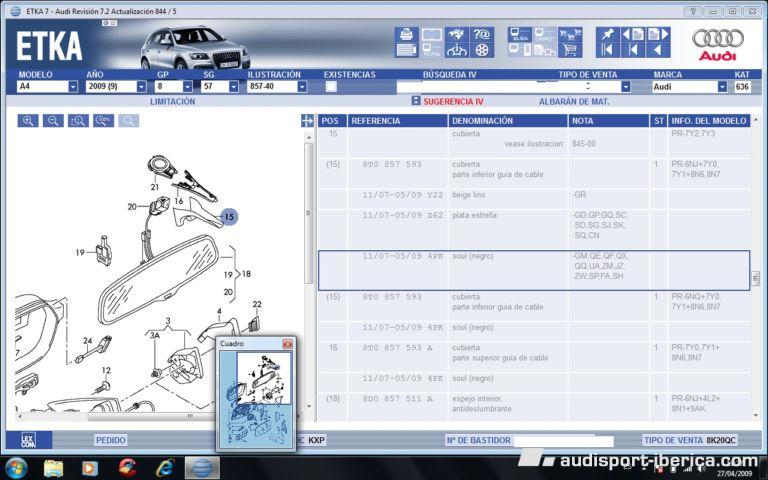Image resolution: width=768 pixels, height=480 pixels.
Task: Click the parts list vertical scrollbar thumb
Action: tap(755, 277)
